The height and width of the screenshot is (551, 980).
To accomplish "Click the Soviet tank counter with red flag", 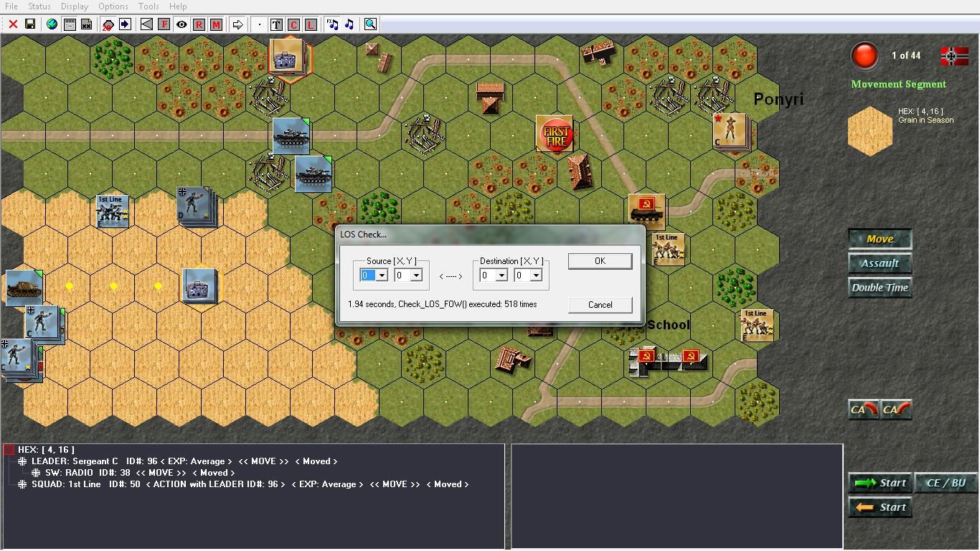I will (646, 212).
